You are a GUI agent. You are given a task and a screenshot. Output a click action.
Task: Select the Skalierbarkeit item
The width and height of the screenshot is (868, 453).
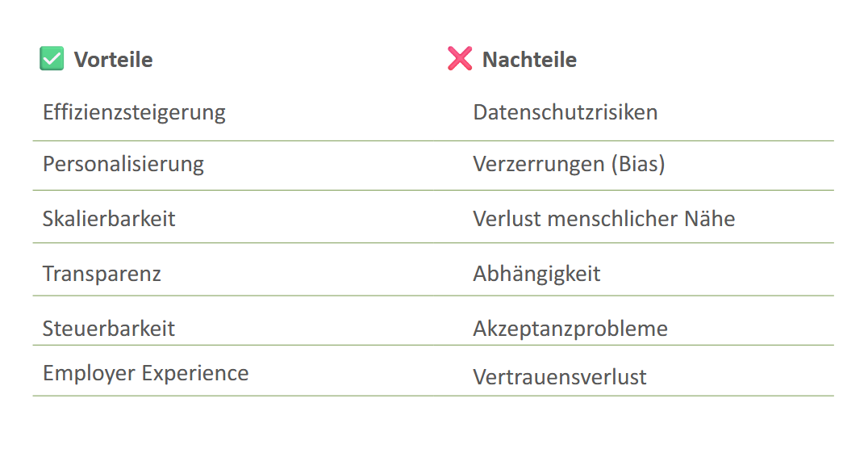click(x=109, y=219)
